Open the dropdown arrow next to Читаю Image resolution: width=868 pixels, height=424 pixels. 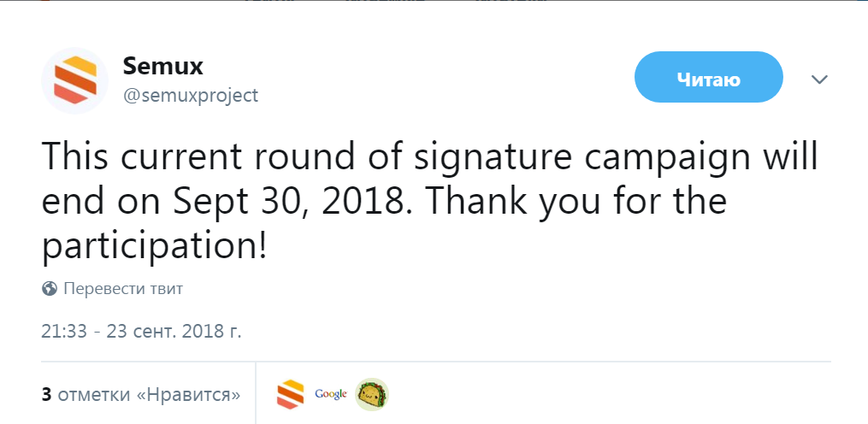coord(819,79)
